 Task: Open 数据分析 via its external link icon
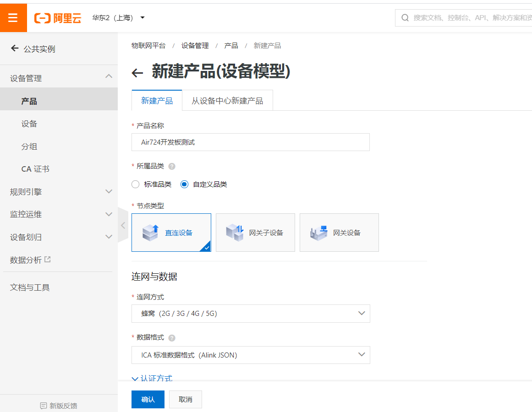point(49,259)
